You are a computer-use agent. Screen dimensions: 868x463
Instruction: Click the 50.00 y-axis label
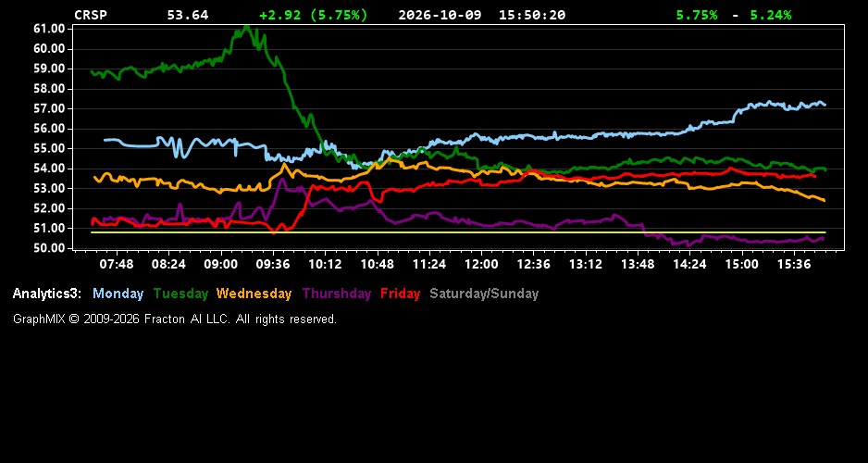[x=50, y=248]
